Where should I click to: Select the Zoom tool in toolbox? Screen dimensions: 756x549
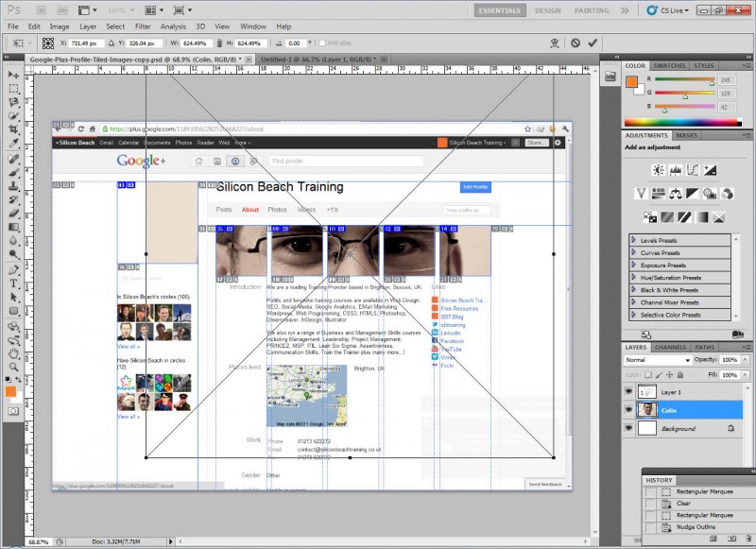click(13, 367)
